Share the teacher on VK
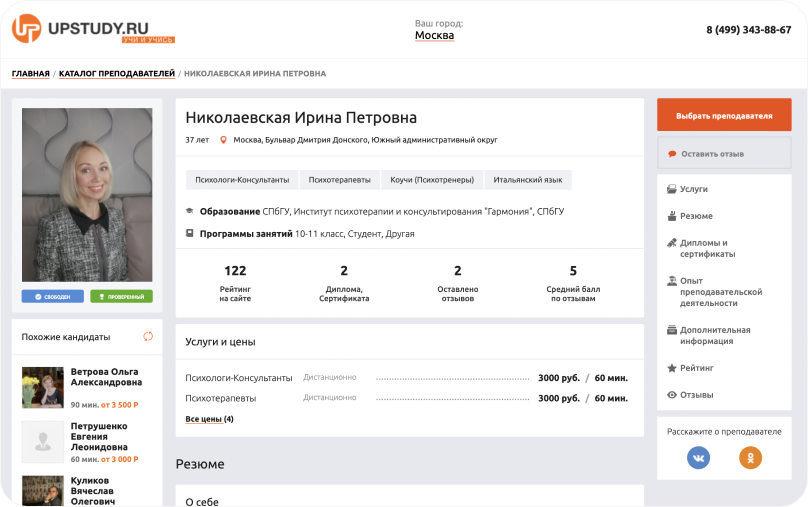 tap(698, 458)
